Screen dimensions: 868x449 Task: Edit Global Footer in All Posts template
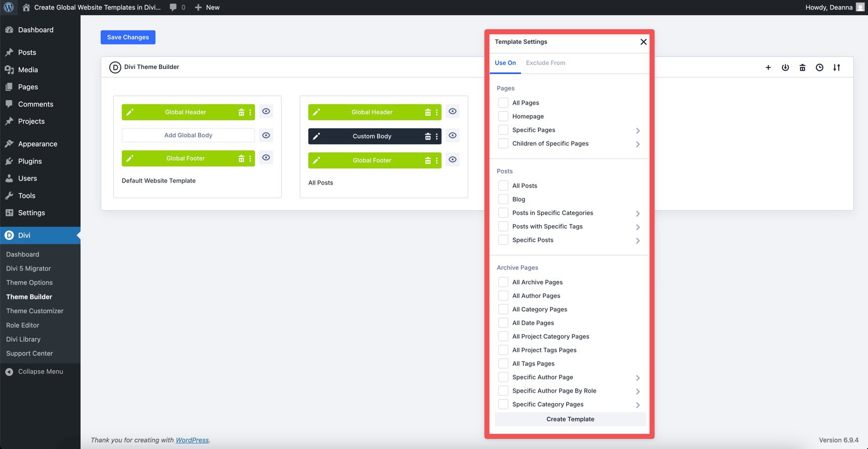(316, 160)
